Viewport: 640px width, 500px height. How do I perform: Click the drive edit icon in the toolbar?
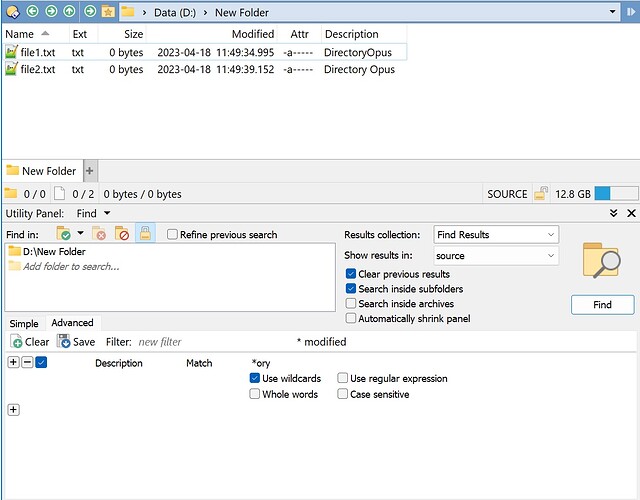(x=13, y=12)
